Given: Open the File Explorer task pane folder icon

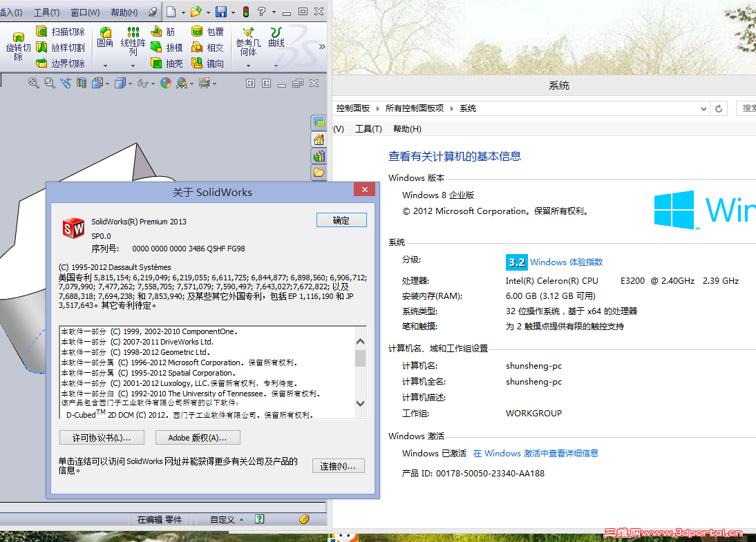Looking at the screenshot, I should [319, 173].
